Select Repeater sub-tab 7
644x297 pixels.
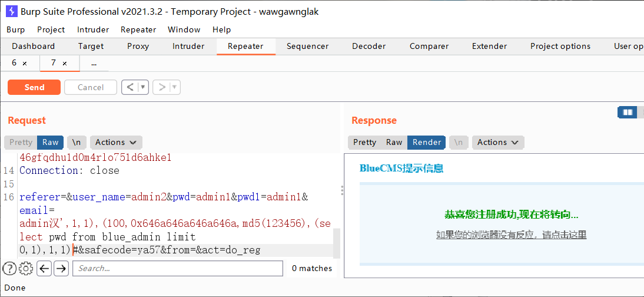tap(54, 63)
